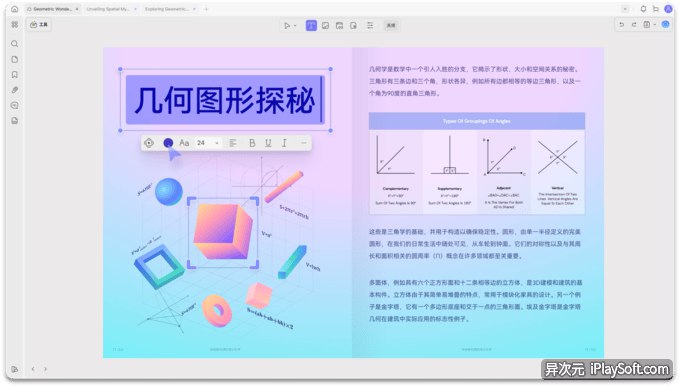Open the pages panel icon in sidebar

pyautogui.click(x=14, y=59)
